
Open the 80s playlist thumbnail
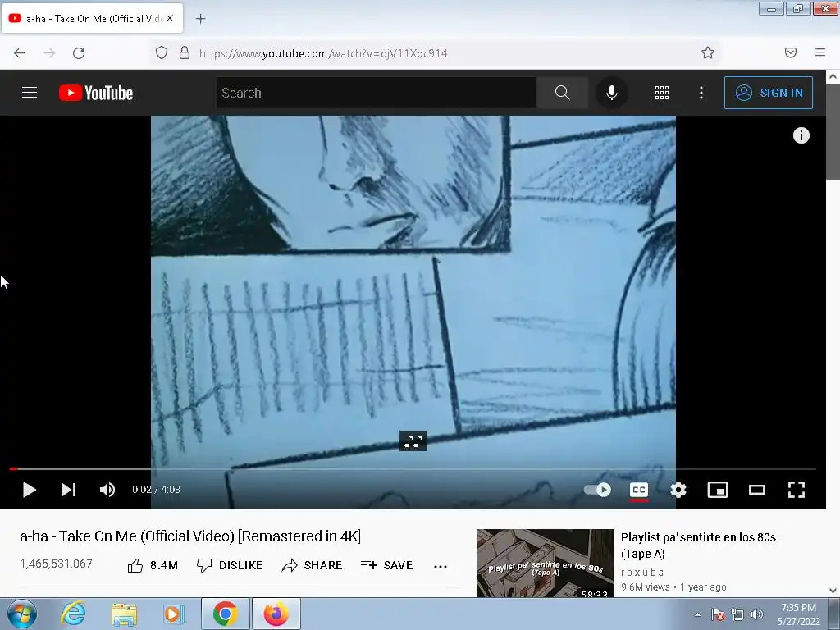click(x=546, y=563)
